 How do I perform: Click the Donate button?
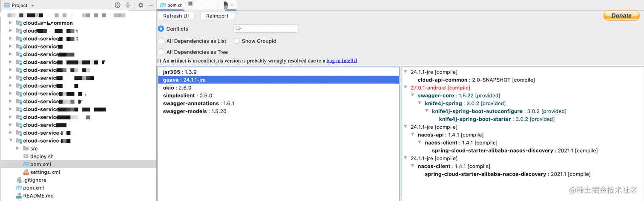point(621,15)
